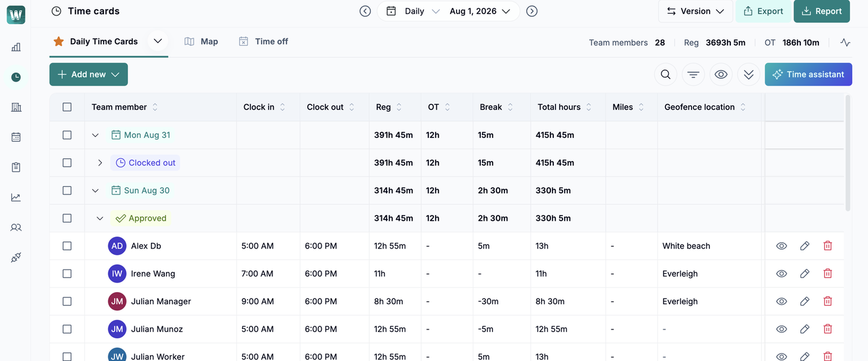The width and height of the screenshot is (868, 361).
Task: Click the search magnifier icon
Action: coord(666,74)
